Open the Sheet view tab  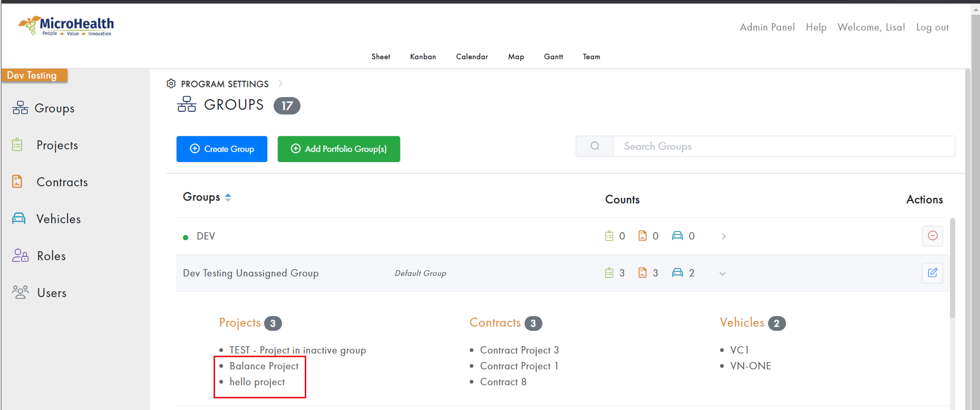(381, 57)
